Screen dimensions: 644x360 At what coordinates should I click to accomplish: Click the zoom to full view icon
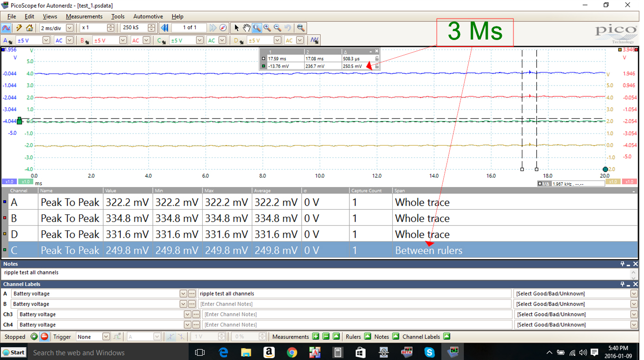pos(301,28)
